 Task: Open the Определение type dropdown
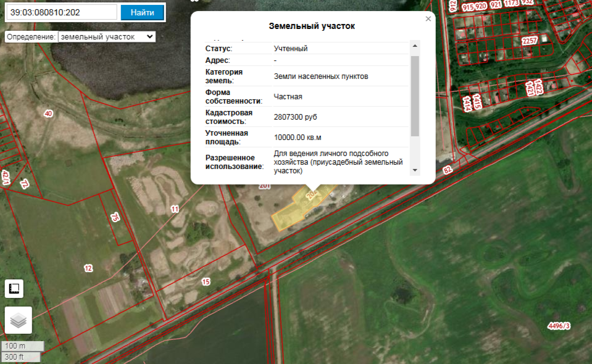[107, 37]
